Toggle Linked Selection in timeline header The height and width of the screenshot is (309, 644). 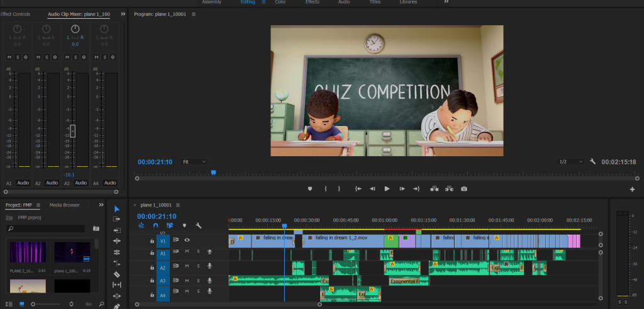point(170,225)
